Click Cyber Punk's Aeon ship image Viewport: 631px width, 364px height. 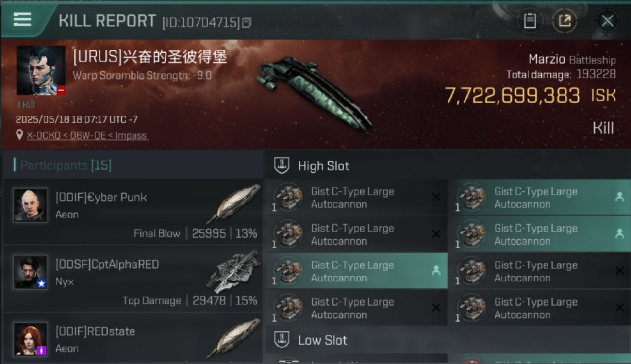pos(234,204)
